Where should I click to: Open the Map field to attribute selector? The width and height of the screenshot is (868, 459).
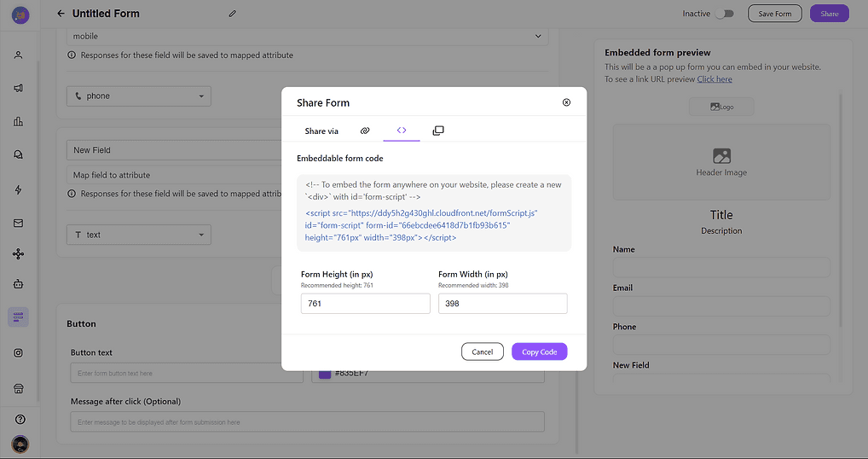point(174,175)
